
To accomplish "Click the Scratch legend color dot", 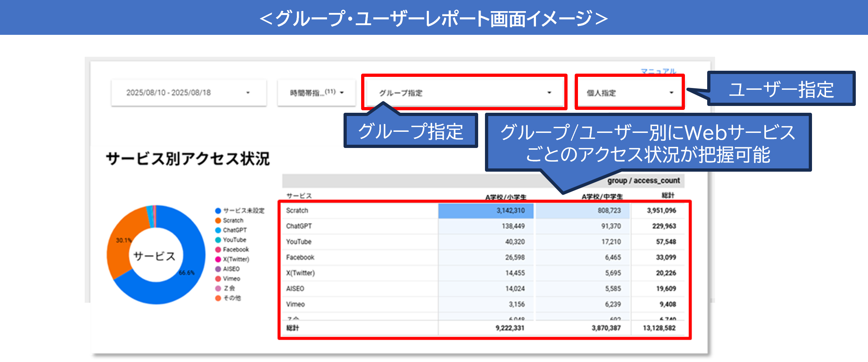I will [218, 221].
